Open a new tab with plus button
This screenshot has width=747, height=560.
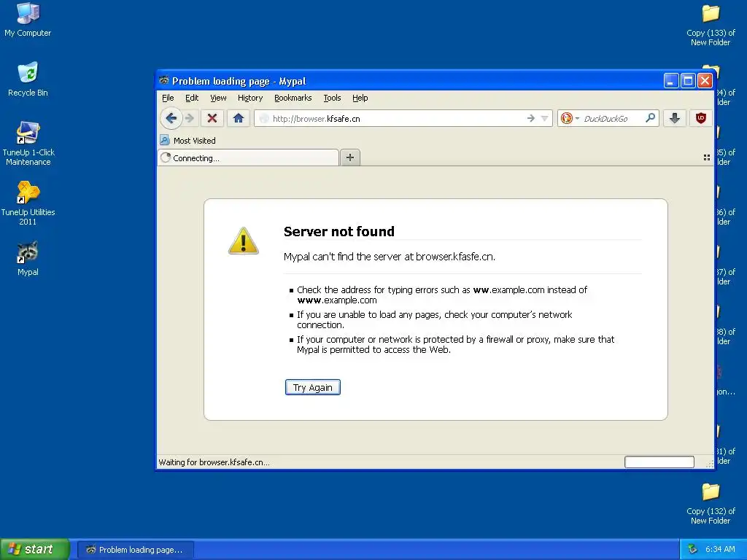[349, 157]
